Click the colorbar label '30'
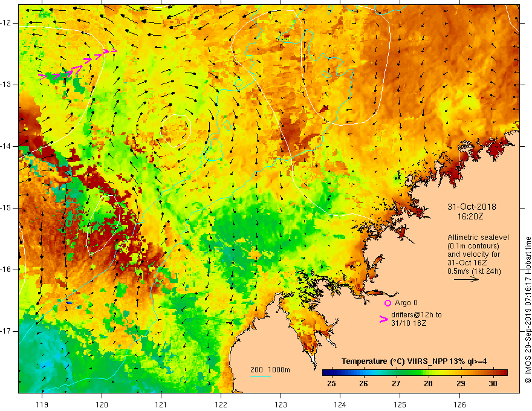532x411 pixels. click(x=493, y=384)
